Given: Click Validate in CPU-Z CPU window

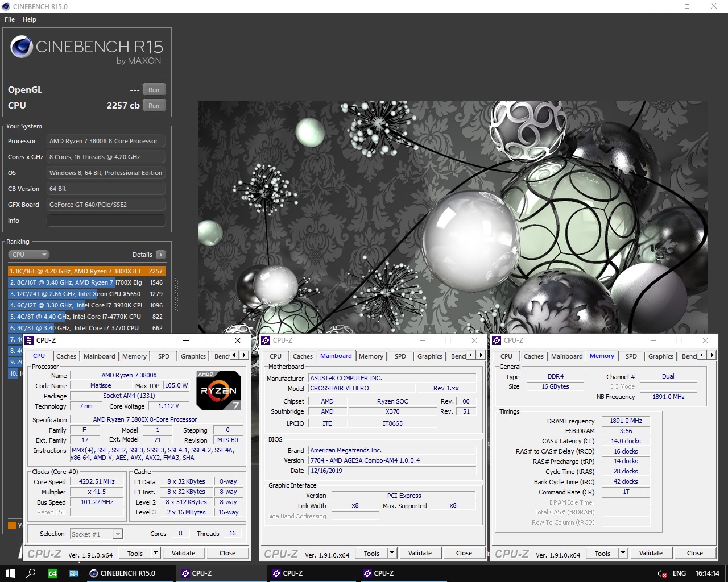Looking at the screenshot, I should (183, 553).
